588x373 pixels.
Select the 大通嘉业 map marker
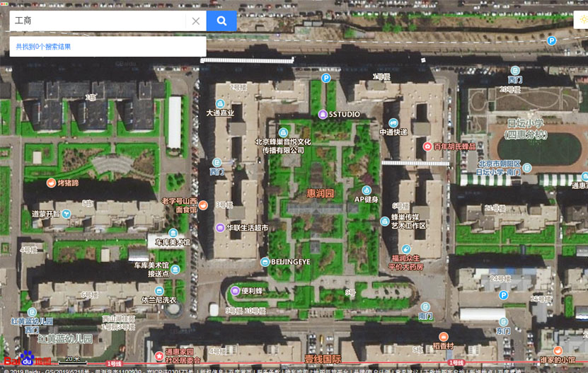tap(220, 103)
